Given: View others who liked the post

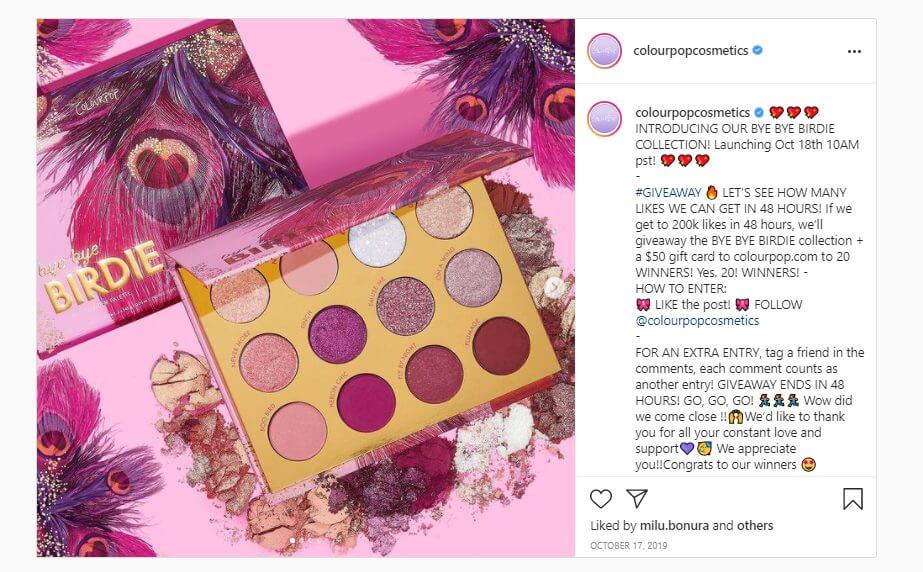Looking at the screenshot, I should (x=755, y=526).
